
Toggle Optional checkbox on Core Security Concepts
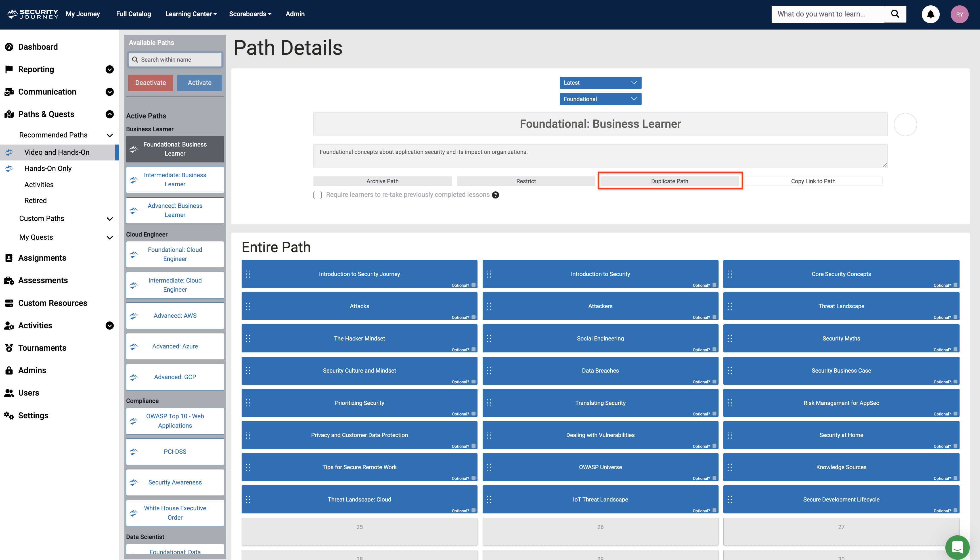tap(955, 285)
